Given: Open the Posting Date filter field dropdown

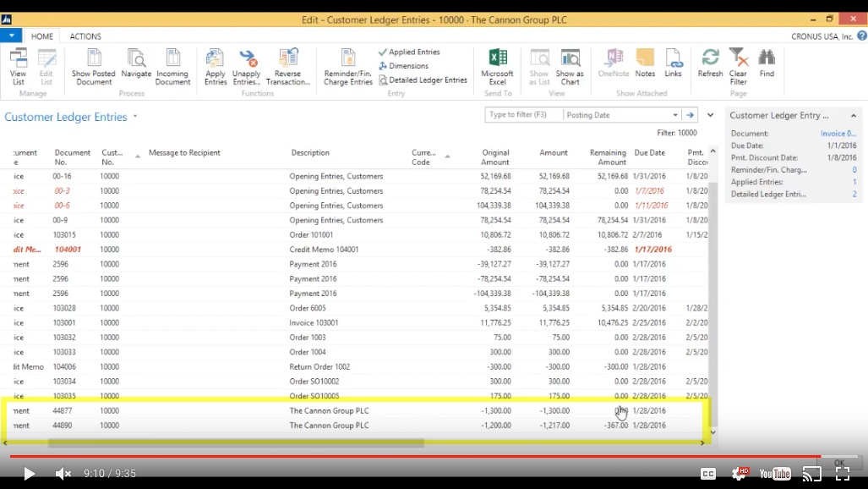Looking at the screenshot, I should click(x=675, y=115).
